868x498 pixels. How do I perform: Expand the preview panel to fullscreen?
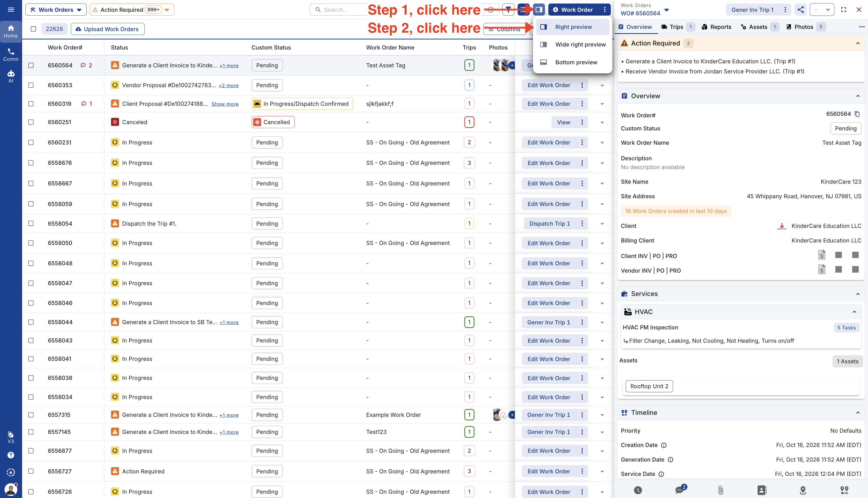point(843,10)
